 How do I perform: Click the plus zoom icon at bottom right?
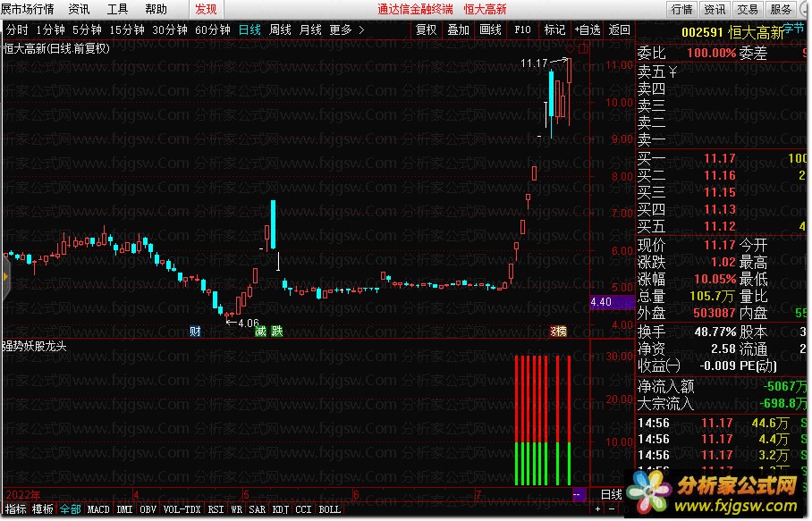coord(598,509)
